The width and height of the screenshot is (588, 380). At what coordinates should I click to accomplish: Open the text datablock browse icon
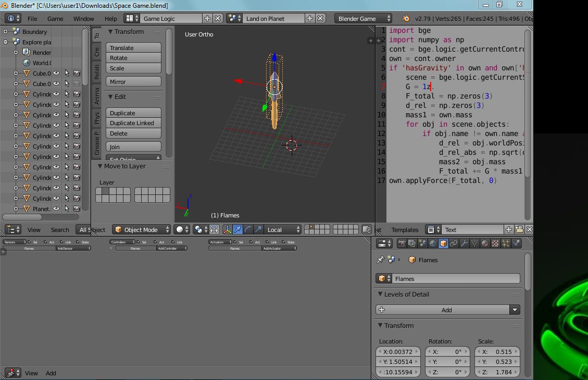[433, 229]
